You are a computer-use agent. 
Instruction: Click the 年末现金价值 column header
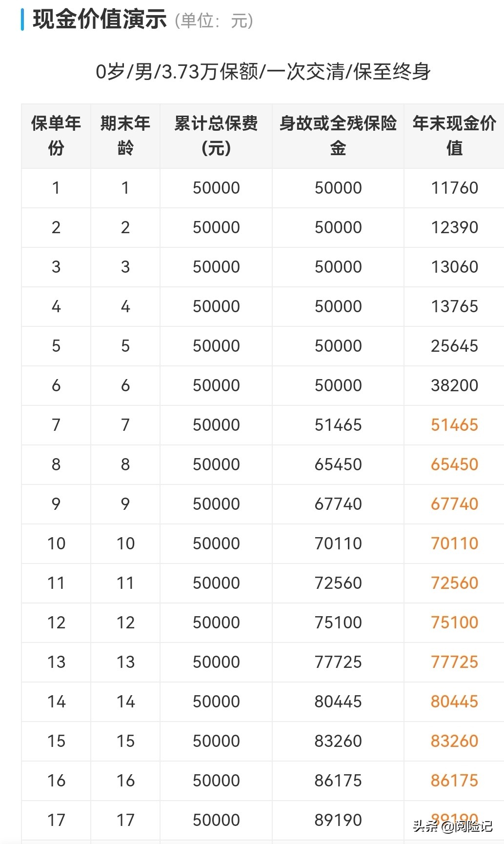pos(454,136)
